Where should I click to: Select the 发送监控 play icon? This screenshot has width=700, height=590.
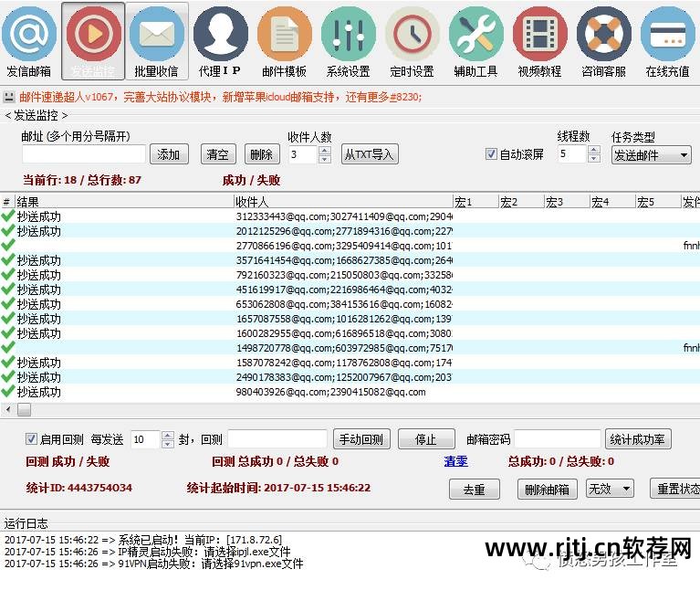pyautogui.click(x=94, y=34)
